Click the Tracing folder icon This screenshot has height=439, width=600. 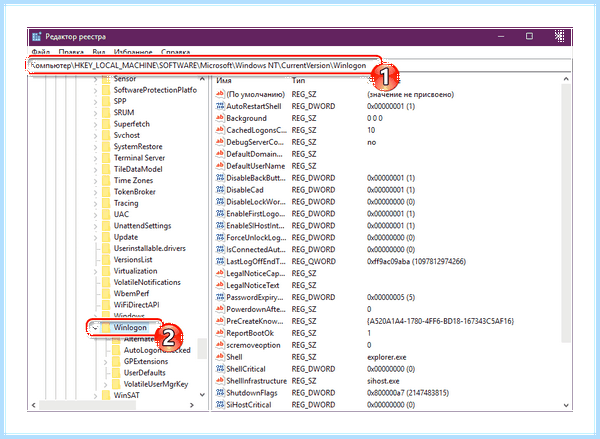click(x=106, y=203)
